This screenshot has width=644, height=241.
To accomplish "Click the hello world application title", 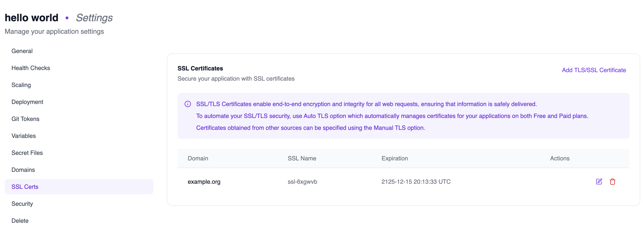I will [x=31, y=18].
